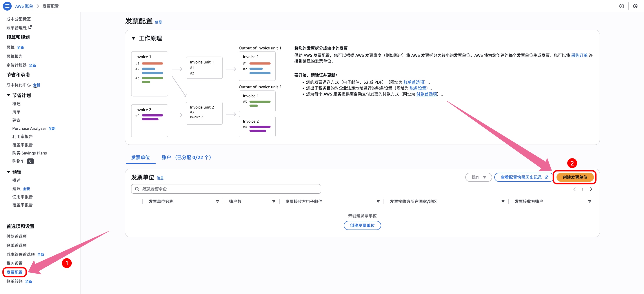Collapse the 工作原理 section
The width and height of the screenshot is (644, 294).
pos(133,38)
